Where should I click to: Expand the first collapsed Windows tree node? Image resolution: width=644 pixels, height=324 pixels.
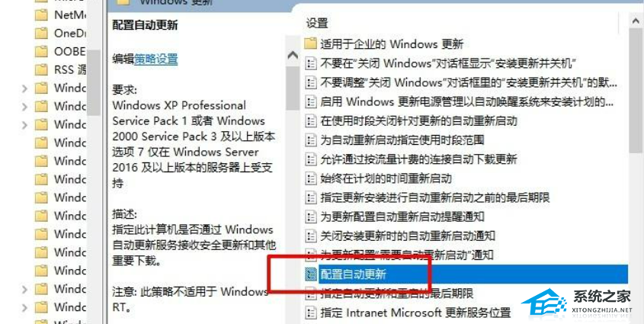pos(24,88)
